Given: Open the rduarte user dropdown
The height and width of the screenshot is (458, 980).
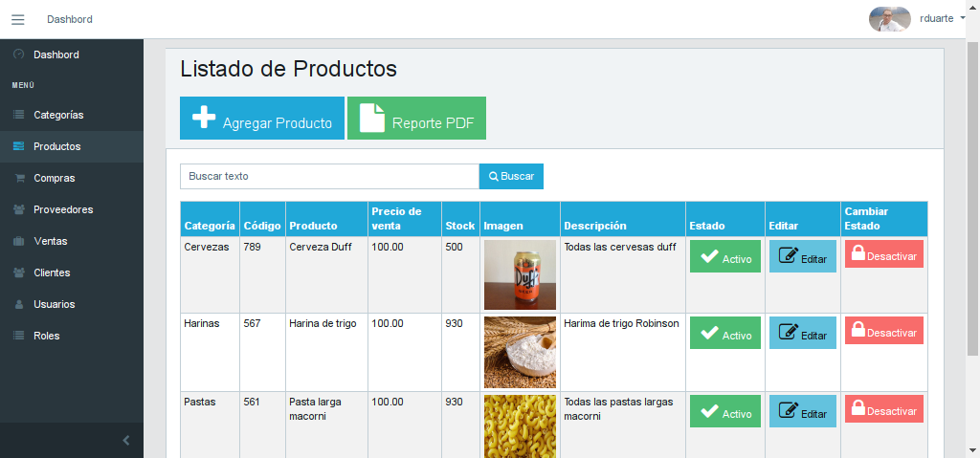Looking at the screenshot, I should point(942,18).
